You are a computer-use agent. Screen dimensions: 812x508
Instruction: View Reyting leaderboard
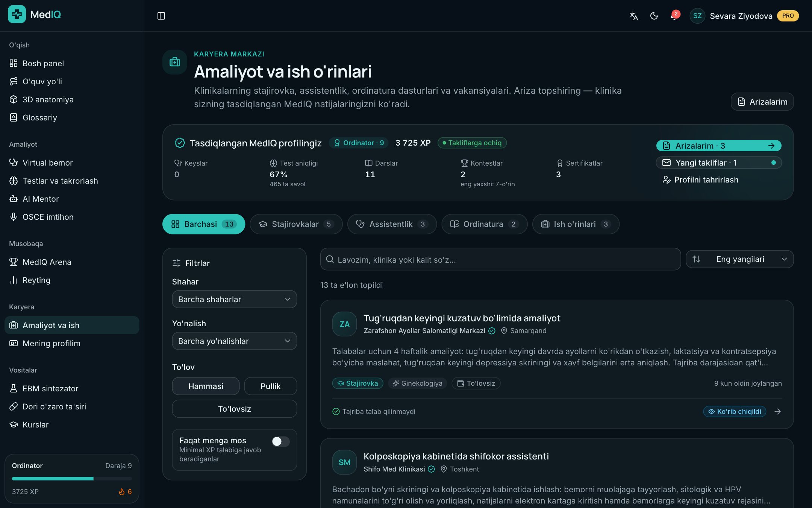point(72,280)
